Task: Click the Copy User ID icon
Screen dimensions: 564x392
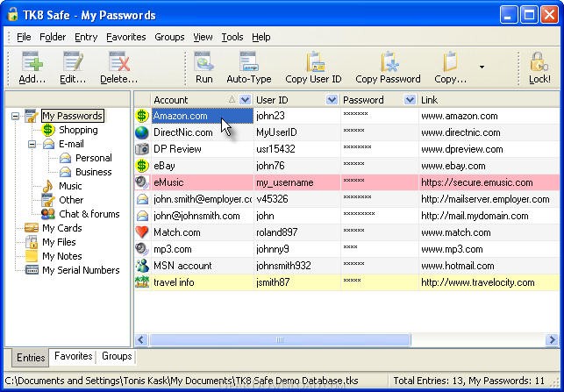Action: coord(314,62)
